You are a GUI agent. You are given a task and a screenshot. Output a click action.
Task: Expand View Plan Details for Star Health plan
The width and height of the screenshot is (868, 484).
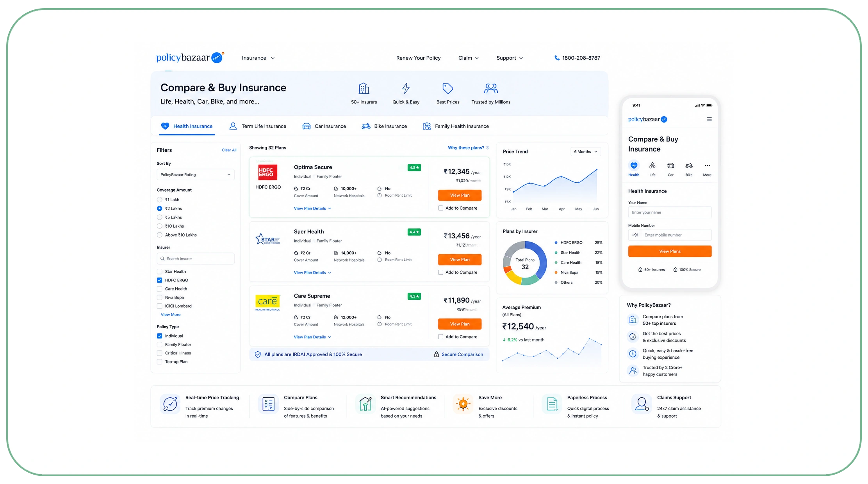[312, 272]
